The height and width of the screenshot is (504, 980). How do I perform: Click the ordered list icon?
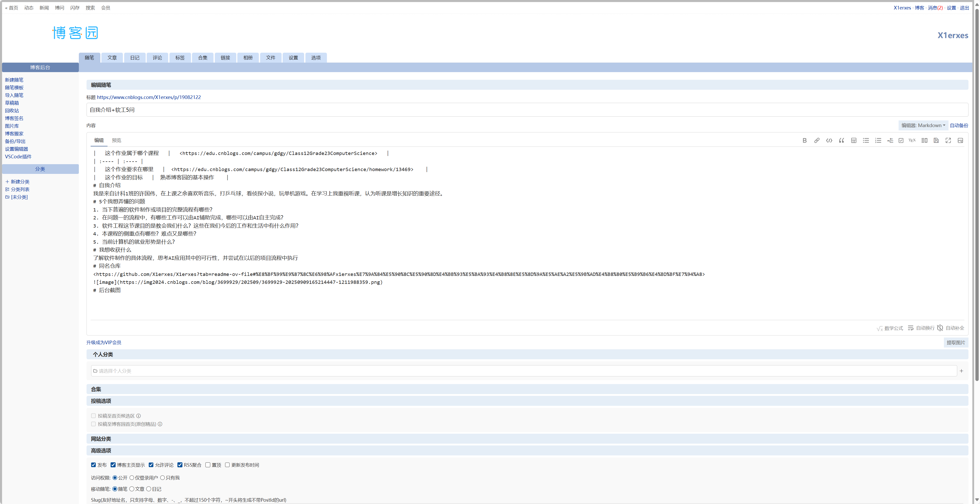point(878,140)
